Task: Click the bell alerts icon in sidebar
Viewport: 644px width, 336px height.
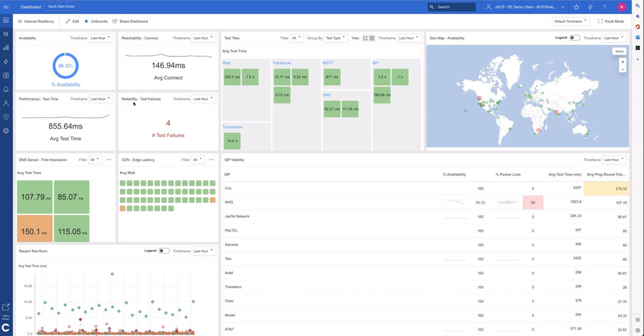Action: pyautogui.click(x=6, y=89)
